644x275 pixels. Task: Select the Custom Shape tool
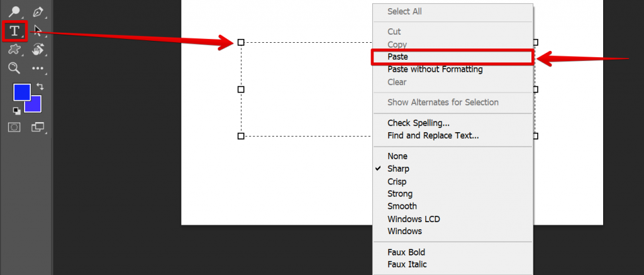tap(14, 49)
